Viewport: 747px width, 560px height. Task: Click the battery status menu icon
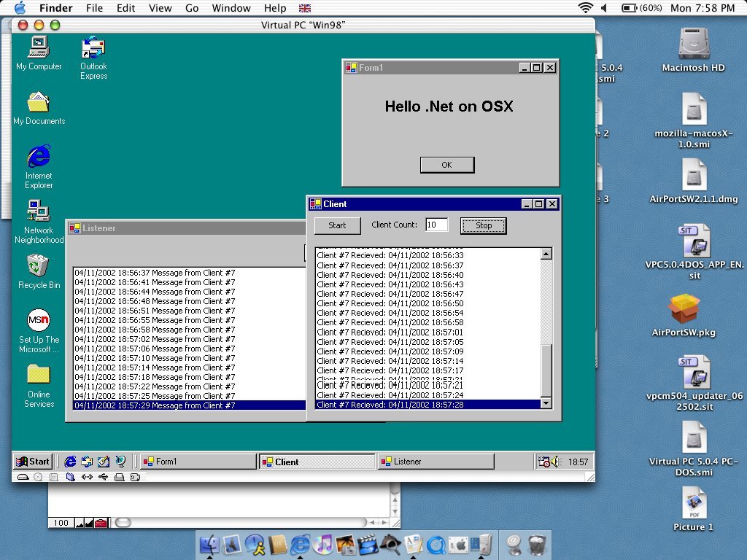pyautogui.click(x=642, y=7)
